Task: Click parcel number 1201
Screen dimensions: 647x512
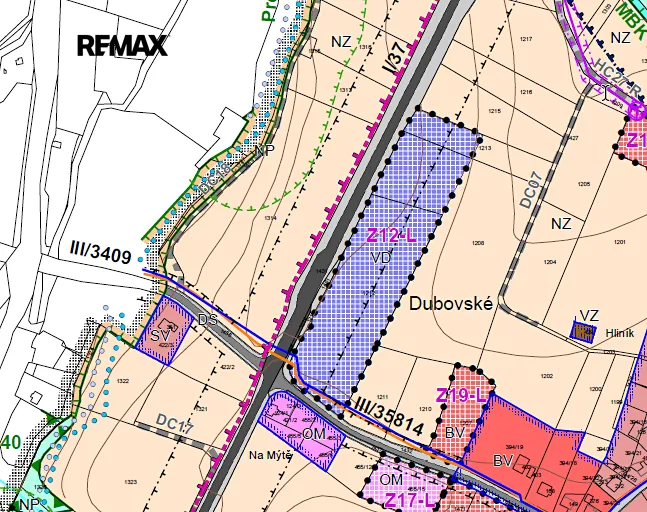Action: 620,242
